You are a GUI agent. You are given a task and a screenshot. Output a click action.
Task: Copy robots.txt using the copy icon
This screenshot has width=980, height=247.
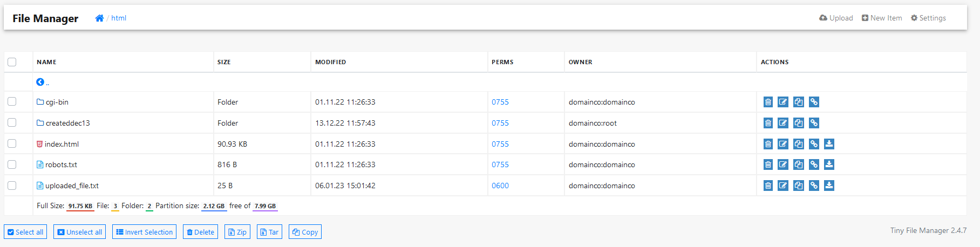coord(799,164)
